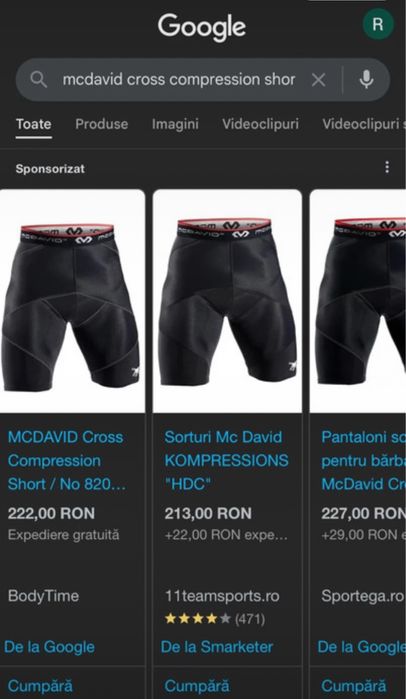Image resolution: width=406 pixels, height=699 pixels.
Task: Tap the magnifier search icon
Action: (x=39, y=80)
